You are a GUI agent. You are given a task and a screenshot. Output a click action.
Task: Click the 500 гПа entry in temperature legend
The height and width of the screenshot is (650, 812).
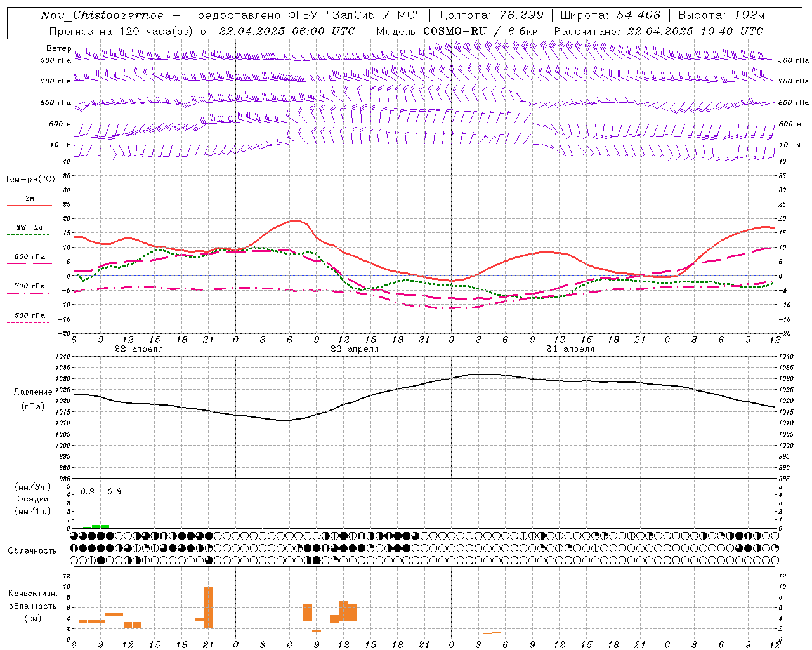(30, 315)
